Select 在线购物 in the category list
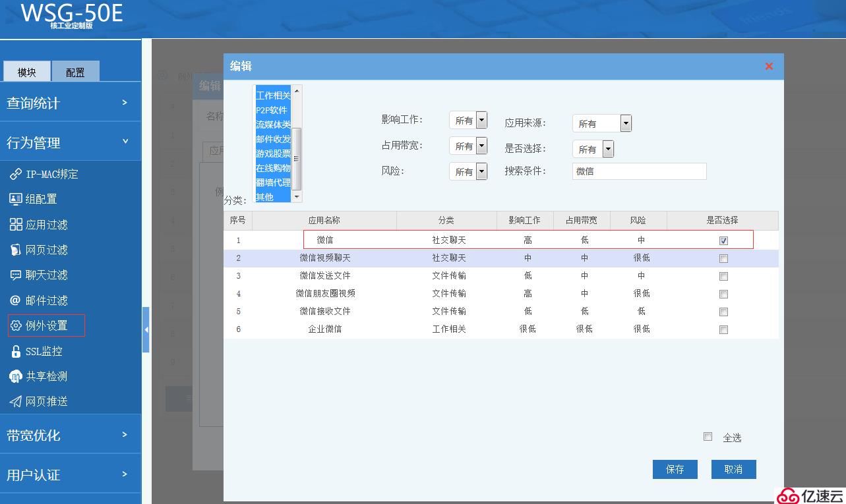846x504 pixels. (x=273, y=168)
